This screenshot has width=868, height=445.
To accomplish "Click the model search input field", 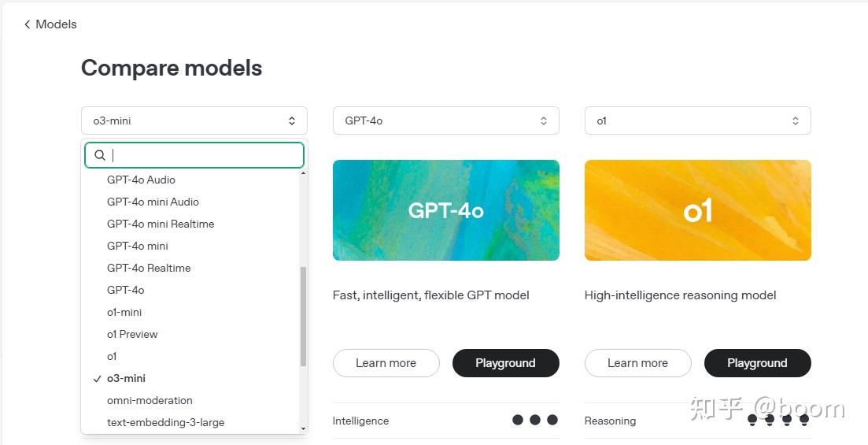I will 205,155.
